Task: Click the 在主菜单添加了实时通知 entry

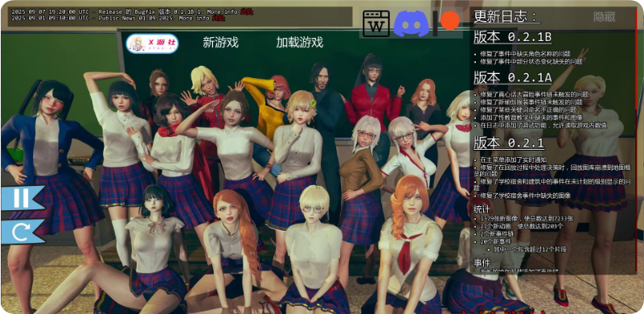Action: pos(514,159)
